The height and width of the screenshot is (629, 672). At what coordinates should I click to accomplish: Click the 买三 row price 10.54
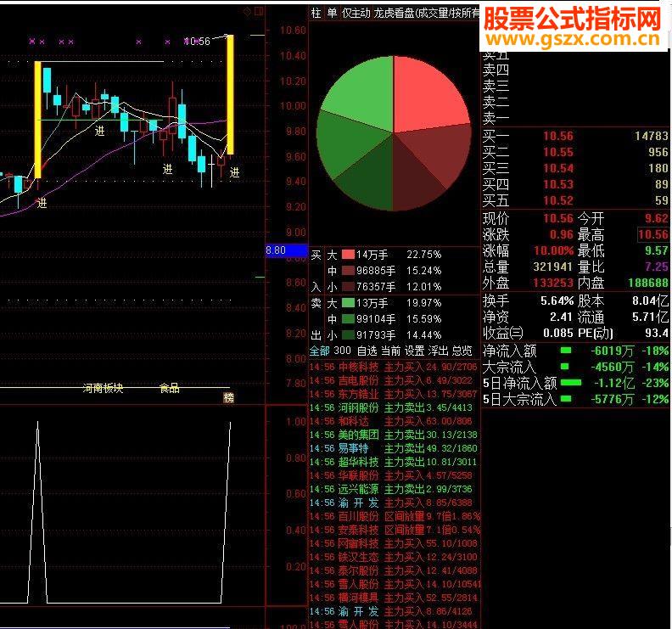point(558,168)
